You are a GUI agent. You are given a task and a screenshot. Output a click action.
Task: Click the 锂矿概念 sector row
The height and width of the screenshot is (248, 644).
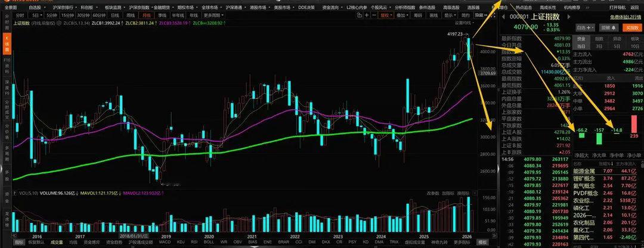608,178
